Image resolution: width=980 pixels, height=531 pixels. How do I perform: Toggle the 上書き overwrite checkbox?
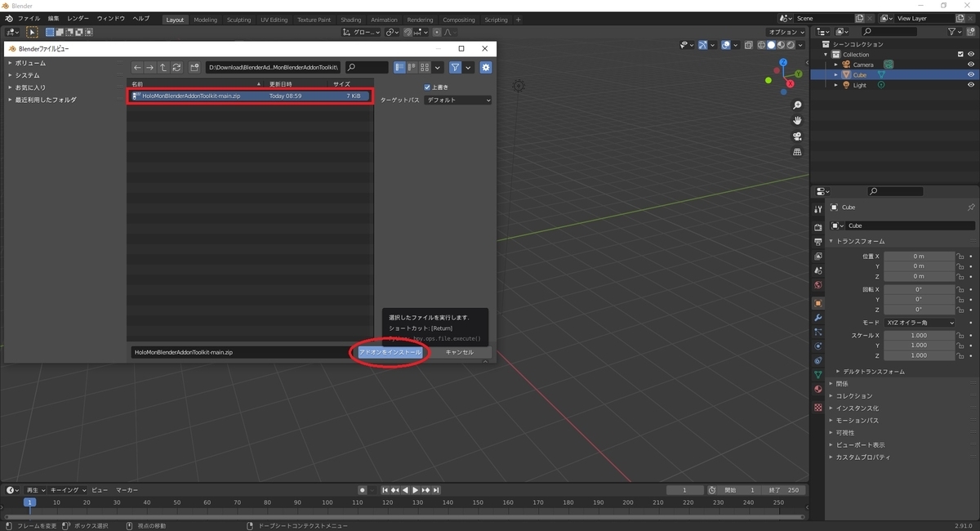click(x=427, y=87)
